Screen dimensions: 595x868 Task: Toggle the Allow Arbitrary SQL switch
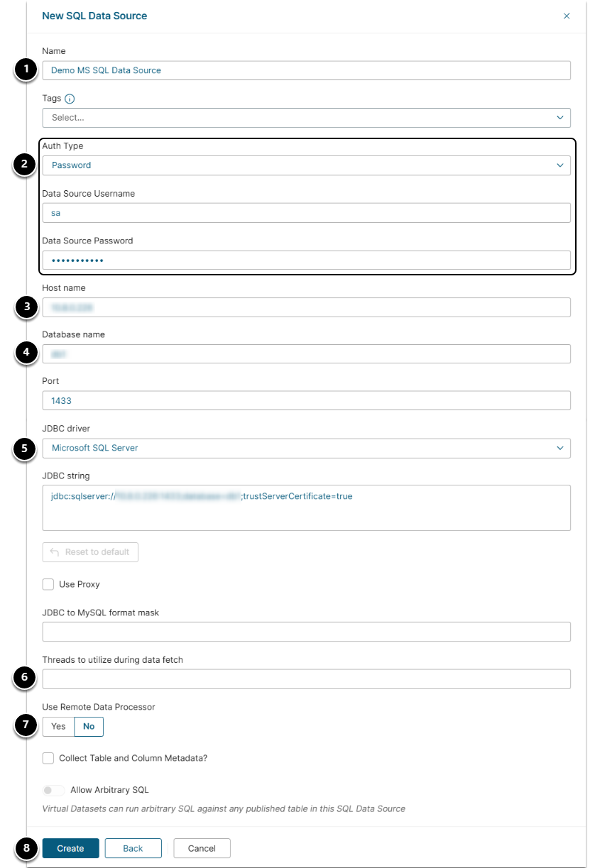click(x=53, y=790)
